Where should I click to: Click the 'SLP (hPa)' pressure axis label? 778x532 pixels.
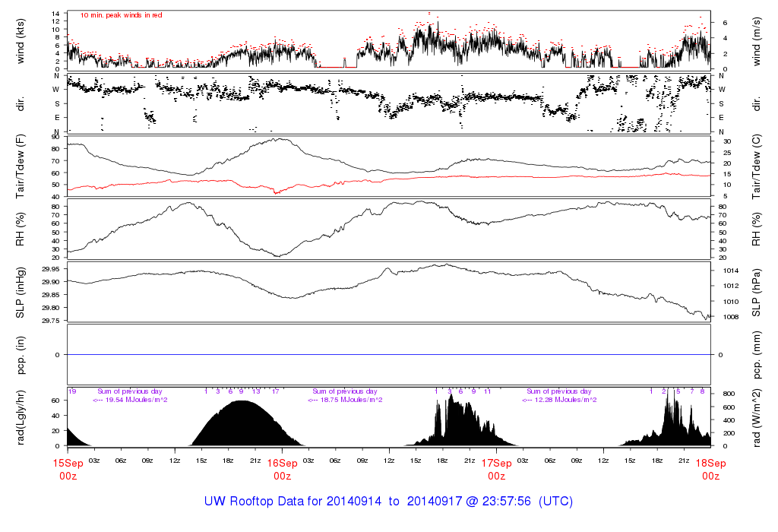click(757, 292)
